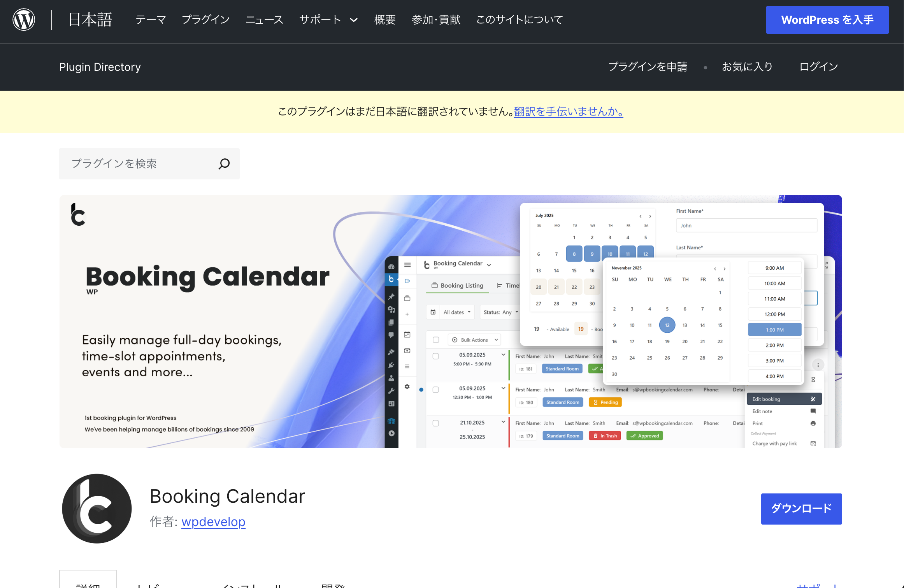Open the 概要 menu item

click(385, 20)
